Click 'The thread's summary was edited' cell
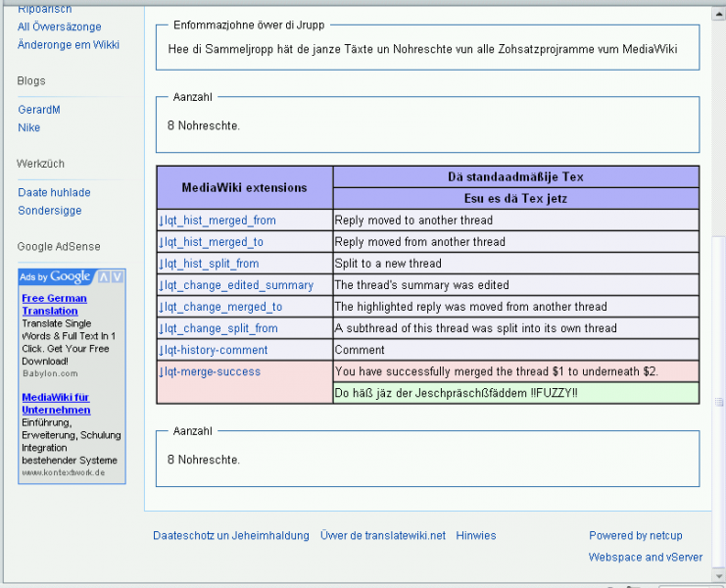The height and width of the screenshot is (588, 726). pyautogui.click(x=515, y=285)
